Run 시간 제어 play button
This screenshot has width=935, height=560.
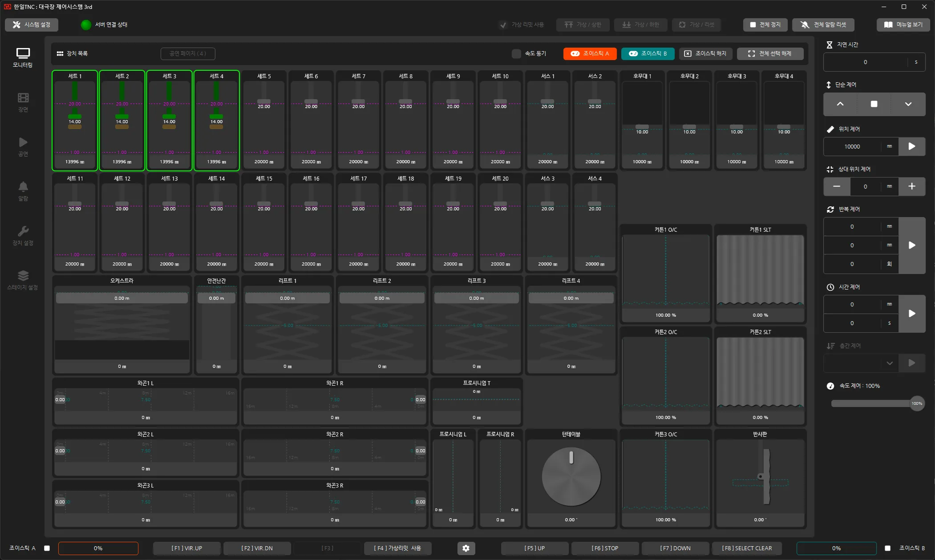[912, 314]
